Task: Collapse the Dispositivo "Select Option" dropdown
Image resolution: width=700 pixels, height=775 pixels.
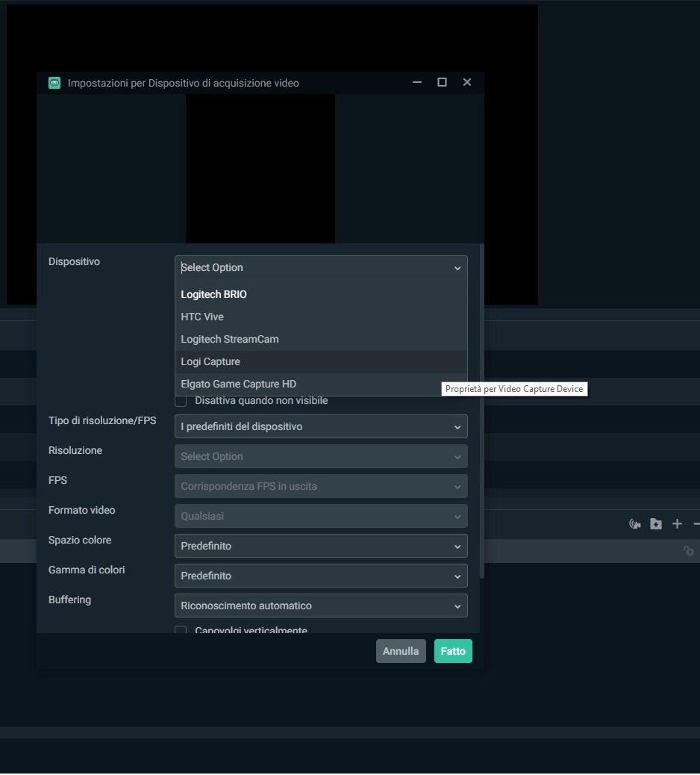Action: 321,267
